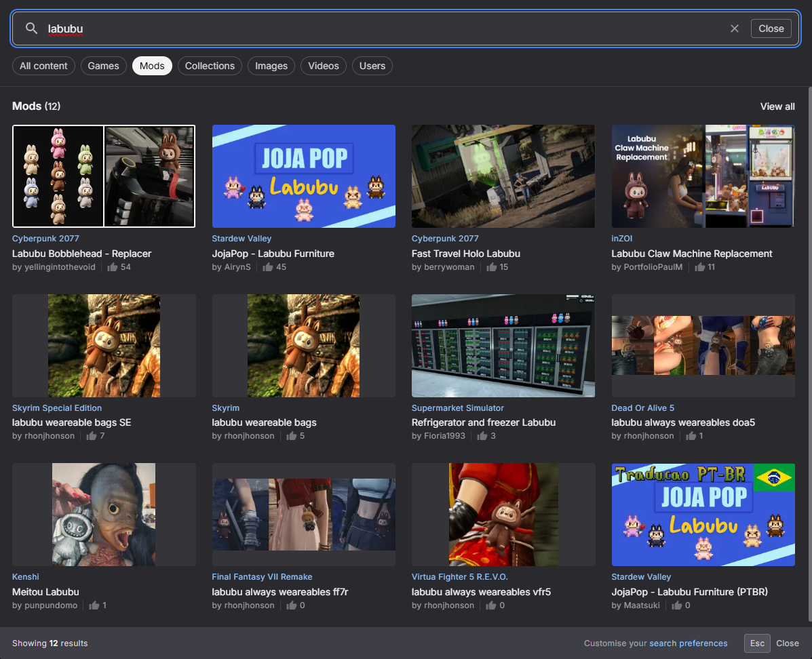Open the Collections filter tab
Viewport: 812px width, 659px height.
210,66
